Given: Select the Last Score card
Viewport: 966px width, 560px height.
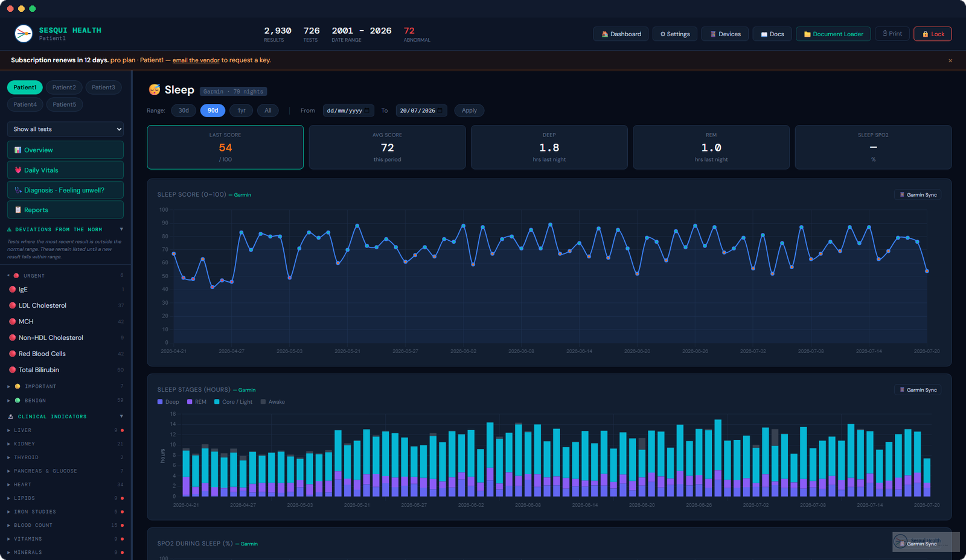Looking at the screenshot, I should click(225, 147).
